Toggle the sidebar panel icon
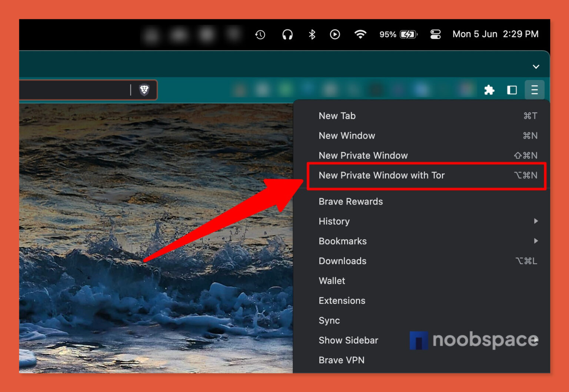Image resolution: width=569 pixels, height=392 pixels. tap(512, 90)
